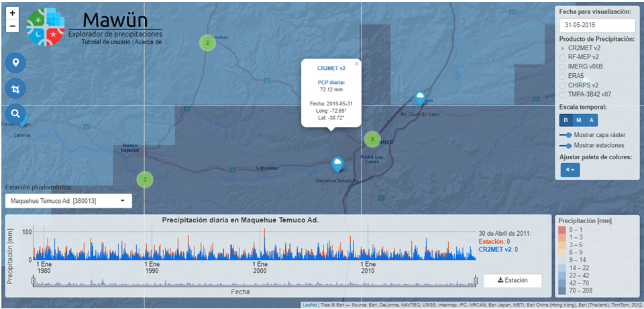644x309 pixels.
Task: Choose the CHIRPS v2 product option
Action: click(x=563, y=85)
